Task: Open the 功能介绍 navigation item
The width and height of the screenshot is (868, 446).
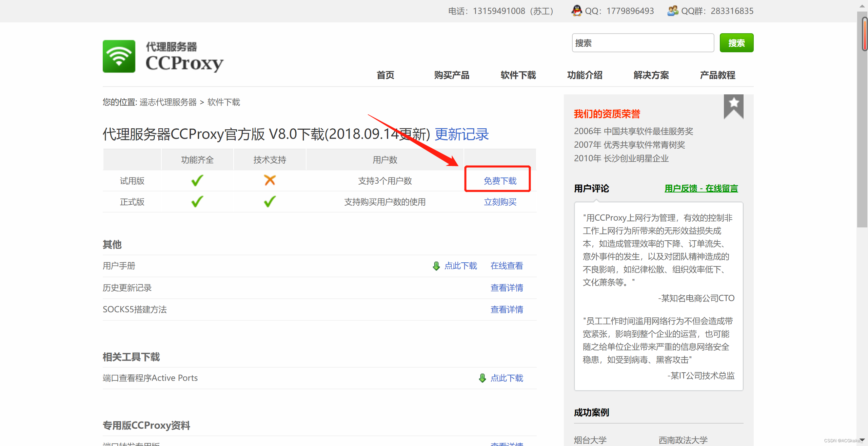Action: (x=585, y=75)
